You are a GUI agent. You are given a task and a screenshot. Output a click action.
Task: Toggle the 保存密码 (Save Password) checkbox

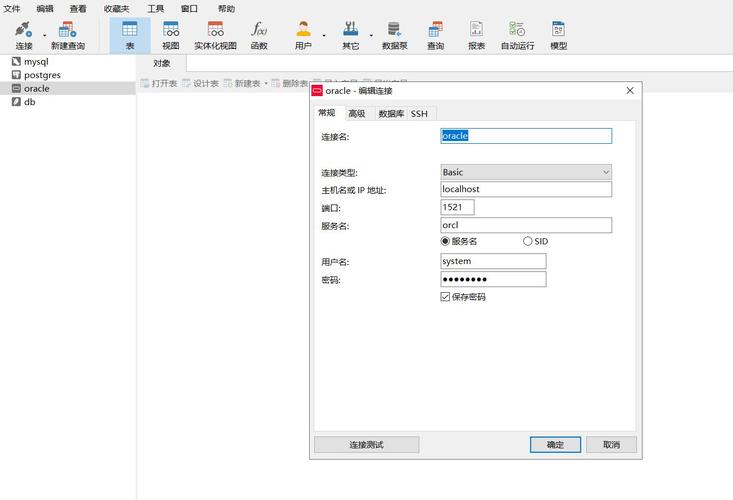[x=445, y=297]
